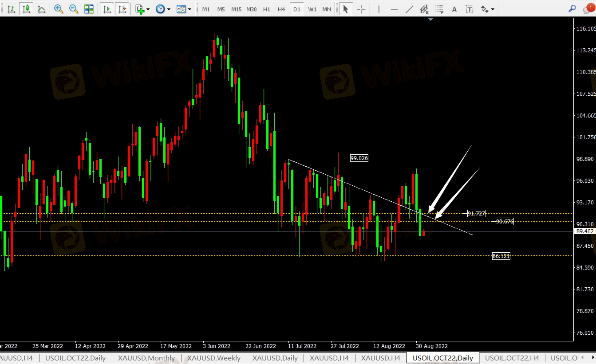
Task: Expand the Periodicity clock dropdown
Action: click(162, 9)
